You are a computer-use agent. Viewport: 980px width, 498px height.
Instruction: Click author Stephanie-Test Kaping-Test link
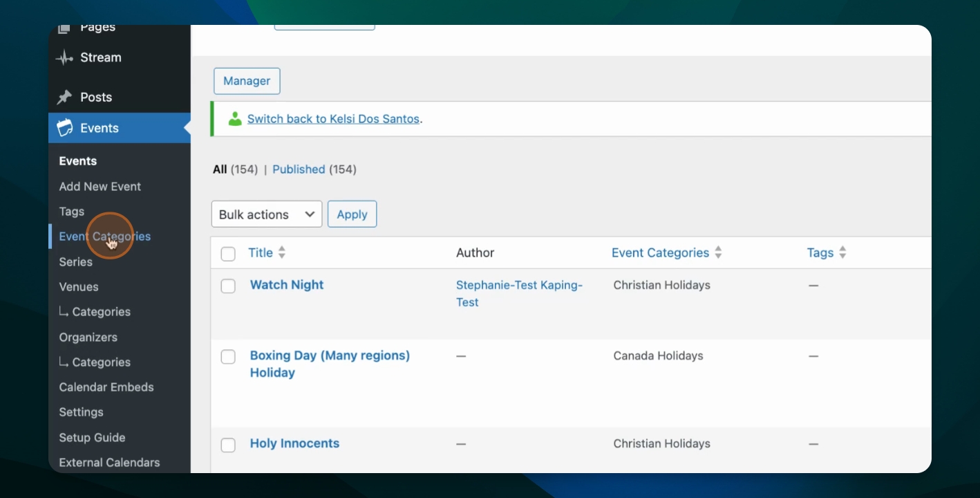tap(520, 293)
